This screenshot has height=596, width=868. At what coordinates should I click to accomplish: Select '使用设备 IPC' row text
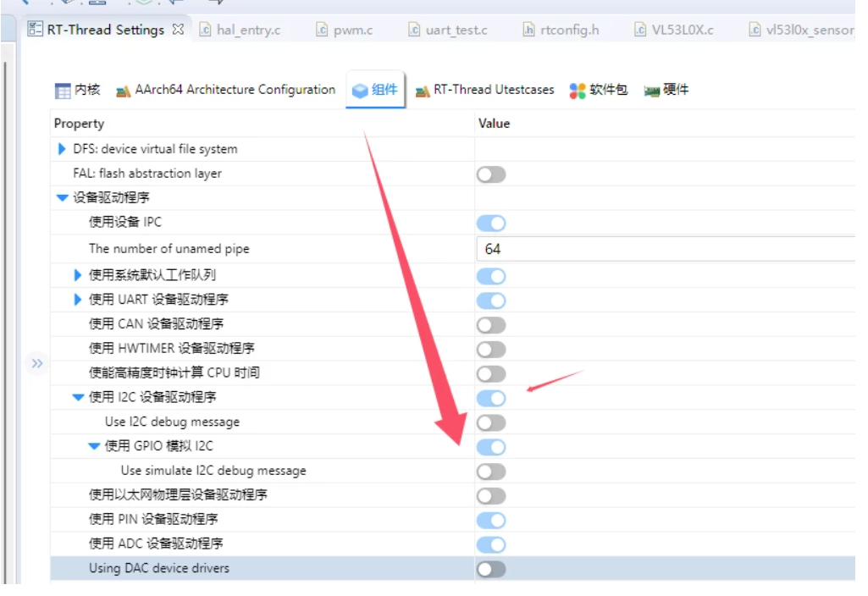coord(125,222)
